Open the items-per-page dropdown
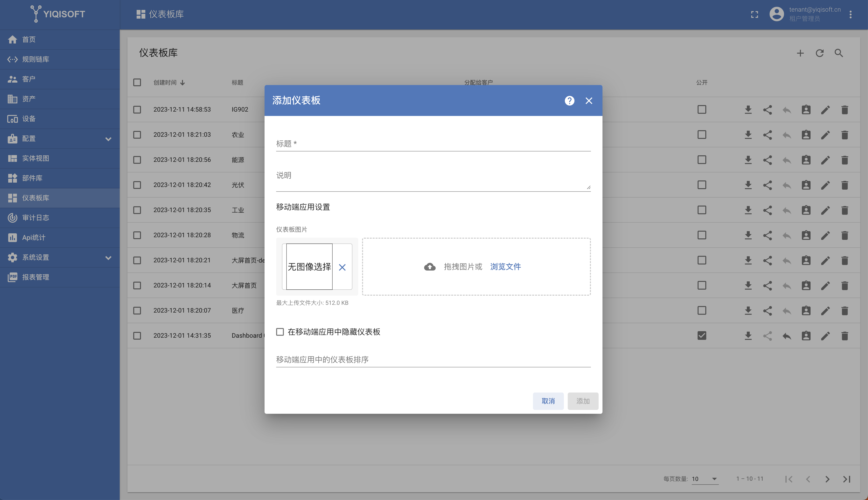This screenshot has height=500, width=868. tap(705, 479)
